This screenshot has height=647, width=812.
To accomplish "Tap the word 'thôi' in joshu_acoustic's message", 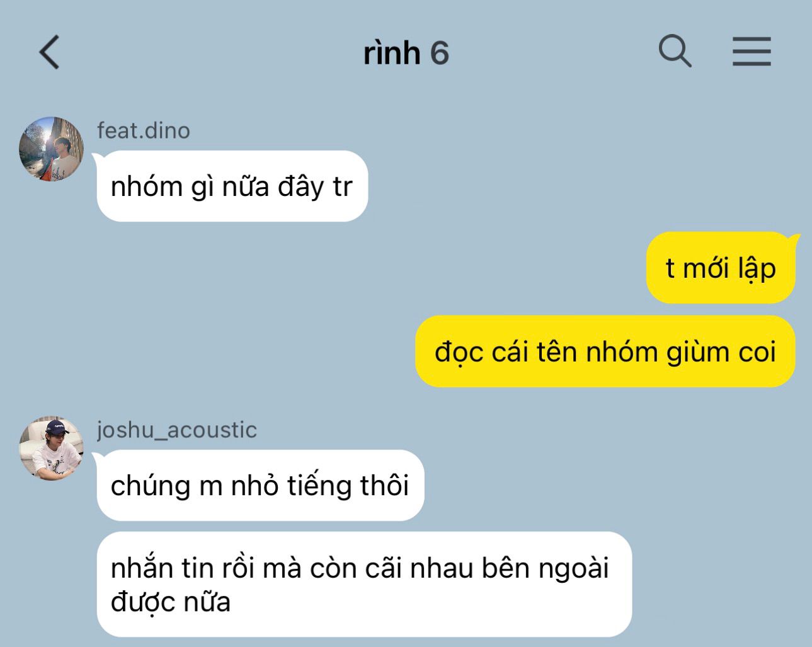I will [x=384, y=486].
